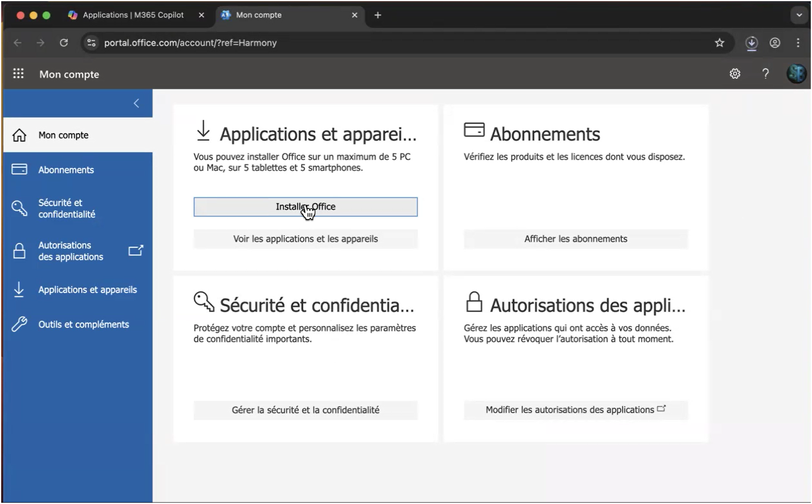Expand the tab search dropdown arrow
The height and width of the screenshot is (504, 812).
tap(799, 15)
